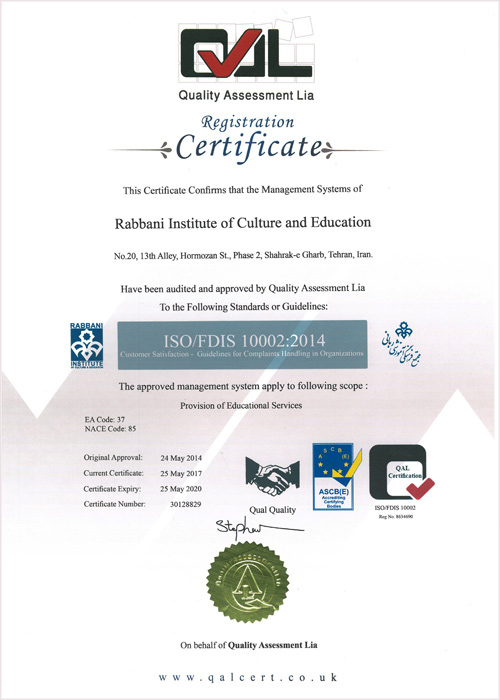500x700 pixels.
Task: Click the date "25 May 2017"
Action: click(181, 474)
